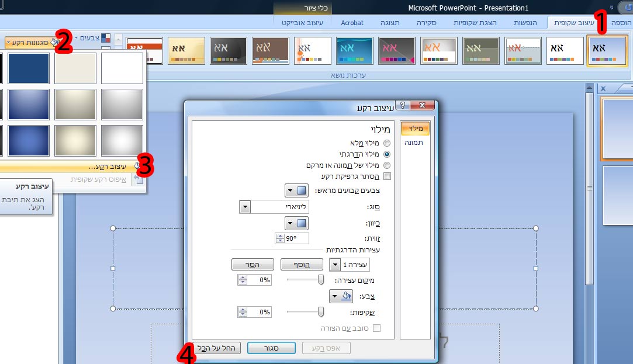
Task: Open the gradient stop fill color picker
Action: [341, 296]
